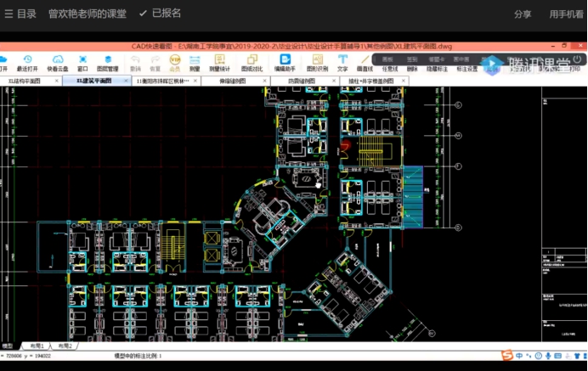Open the 快看云盘 cloud drive

(58, 62)
